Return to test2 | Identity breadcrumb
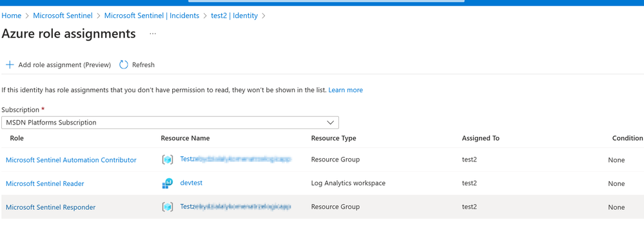644x233 pixels. 234,15
